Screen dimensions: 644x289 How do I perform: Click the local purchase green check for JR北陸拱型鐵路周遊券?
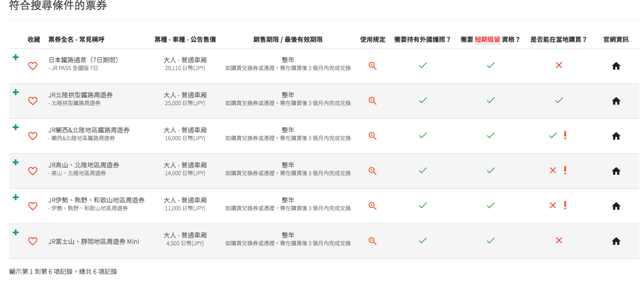coord(559,101)
